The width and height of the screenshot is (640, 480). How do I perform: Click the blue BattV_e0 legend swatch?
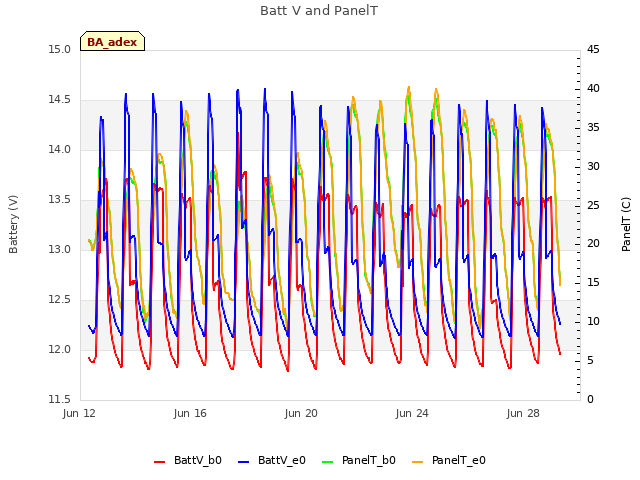point(243,462)
